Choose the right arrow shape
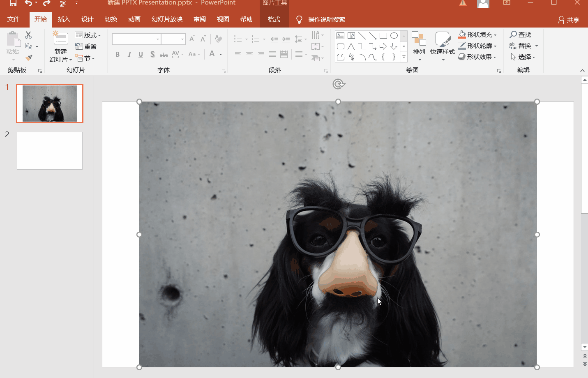Viewport: 588px width, 378px height. click(x=383, y=46)
